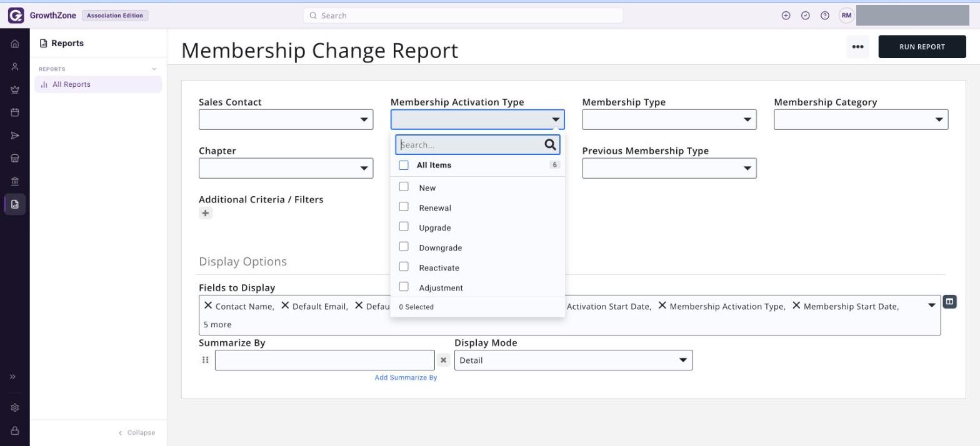
Task: Collapse the REPORTS section chevron
Action: pyautogui.click(x=154, y=69)
